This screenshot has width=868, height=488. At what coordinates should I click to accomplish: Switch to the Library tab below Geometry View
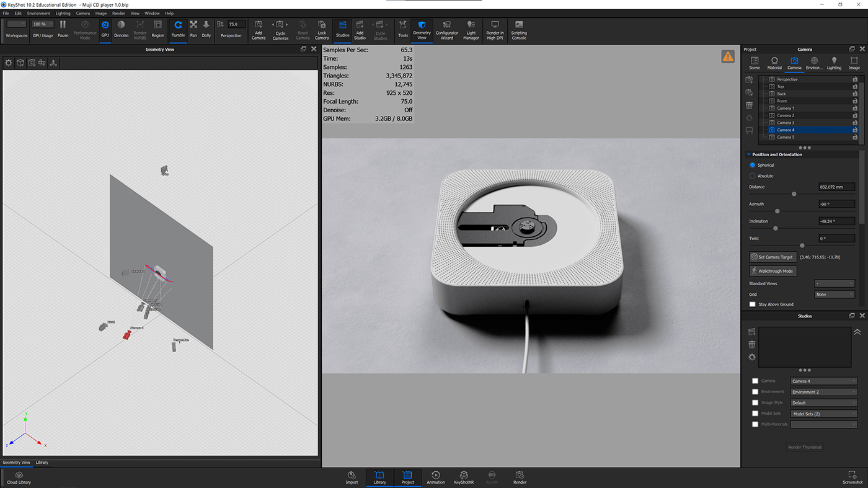pos(42,462)
